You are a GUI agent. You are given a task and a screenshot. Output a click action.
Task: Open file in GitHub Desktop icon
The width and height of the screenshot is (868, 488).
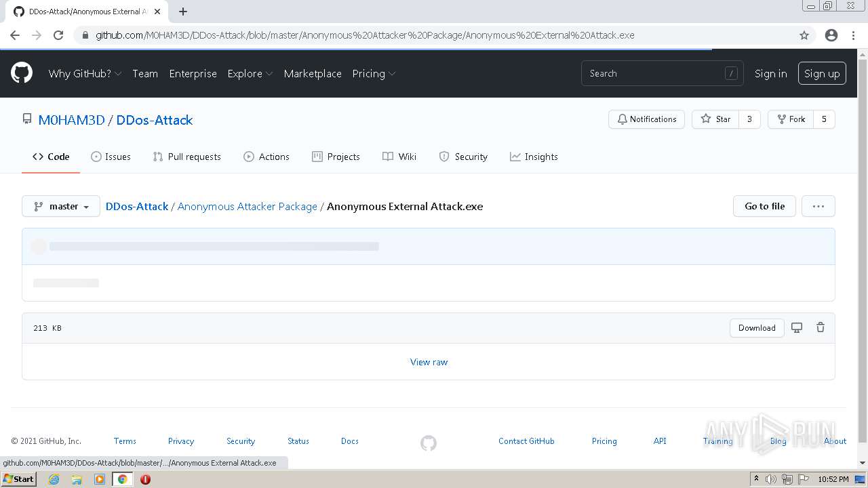[x=797, y=328]
